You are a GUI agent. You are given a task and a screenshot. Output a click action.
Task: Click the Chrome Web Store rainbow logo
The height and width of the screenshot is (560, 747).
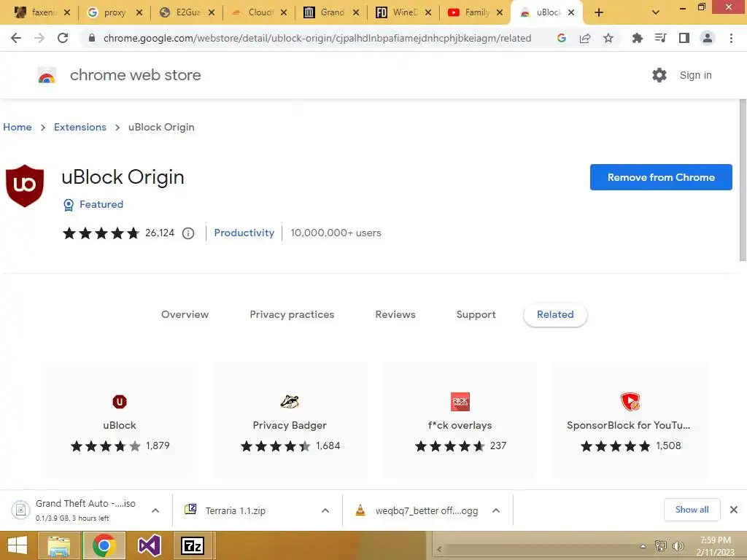click(x=47, y=75)
